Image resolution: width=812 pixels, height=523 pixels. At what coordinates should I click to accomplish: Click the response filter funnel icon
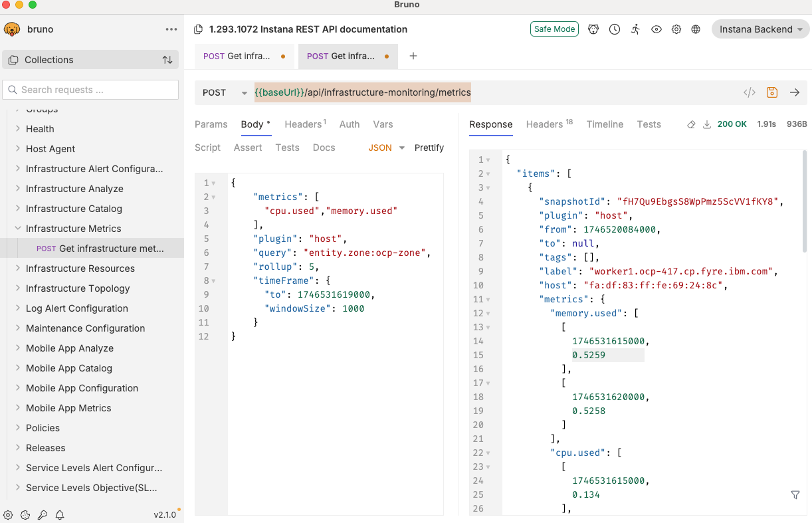[x=795, y=495]
